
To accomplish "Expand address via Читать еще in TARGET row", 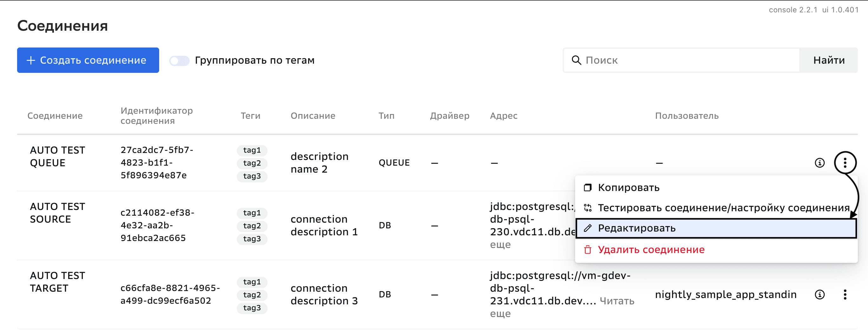I will pos(617,301).
